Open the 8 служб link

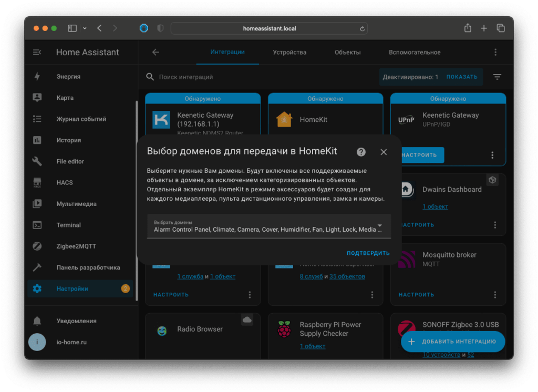tap(311, 276)
